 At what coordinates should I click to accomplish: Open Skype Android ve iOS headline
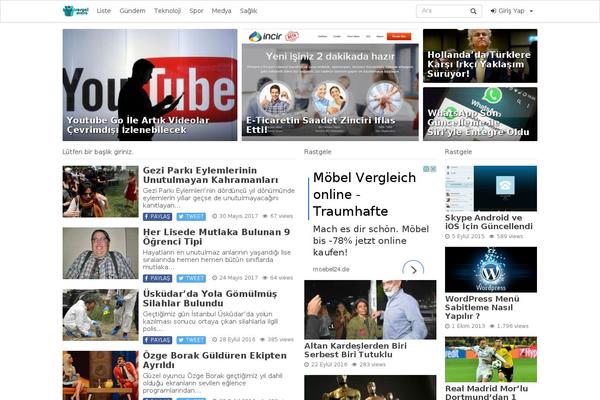coord(489,222)
